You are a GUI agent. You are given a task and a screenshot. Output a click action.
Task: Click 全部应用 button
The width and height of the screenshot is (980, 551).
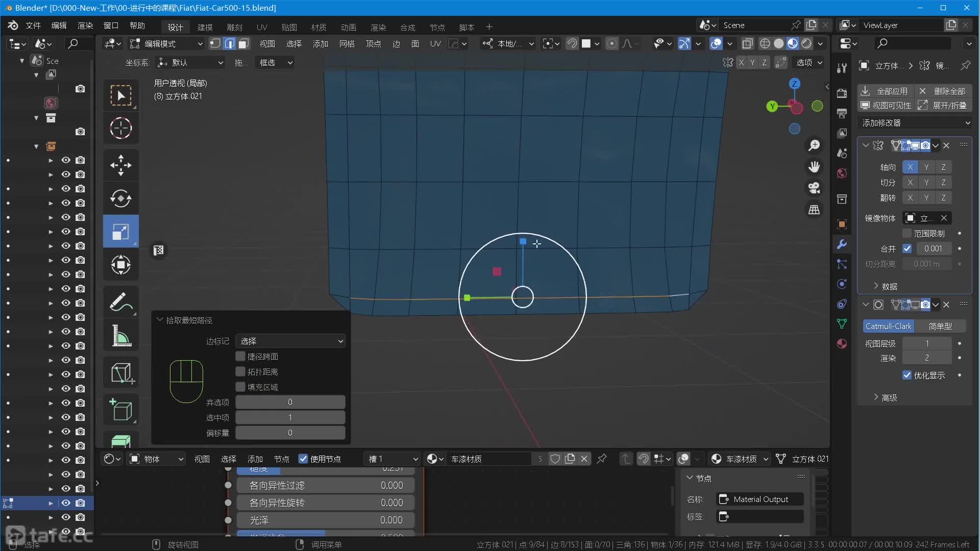[886, 91]
